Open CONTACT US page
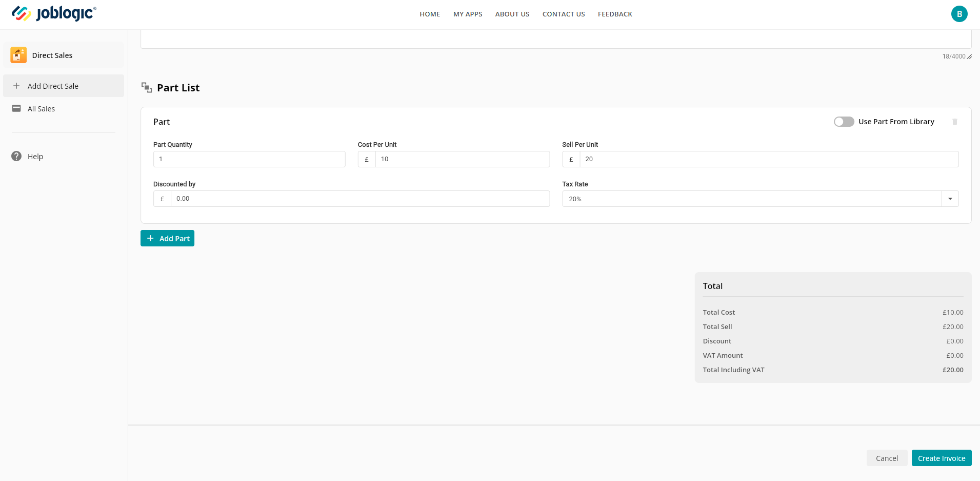Screen dimensions: 980x481 (564, 14)
